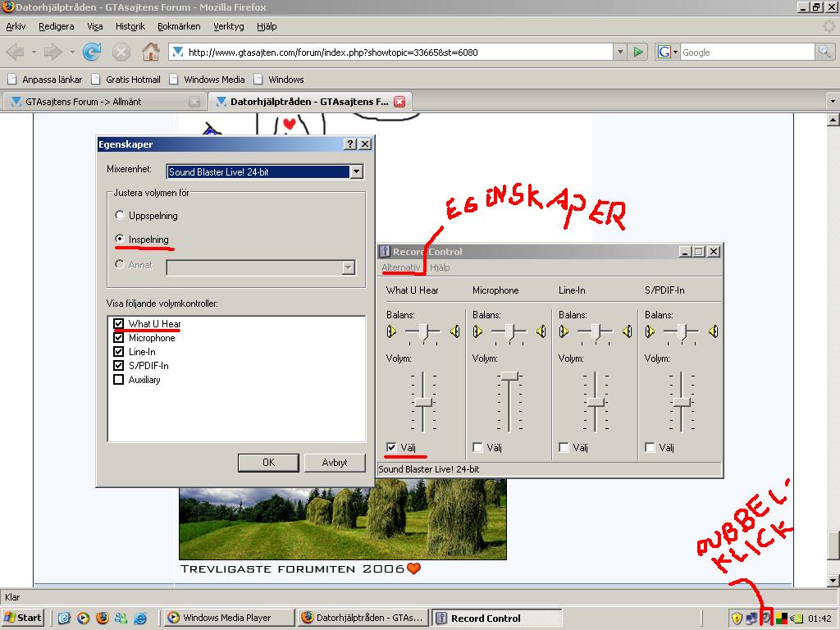Open the address bar history dropdown arrow
Screen dimensions: 840x630
click(620, 52)
